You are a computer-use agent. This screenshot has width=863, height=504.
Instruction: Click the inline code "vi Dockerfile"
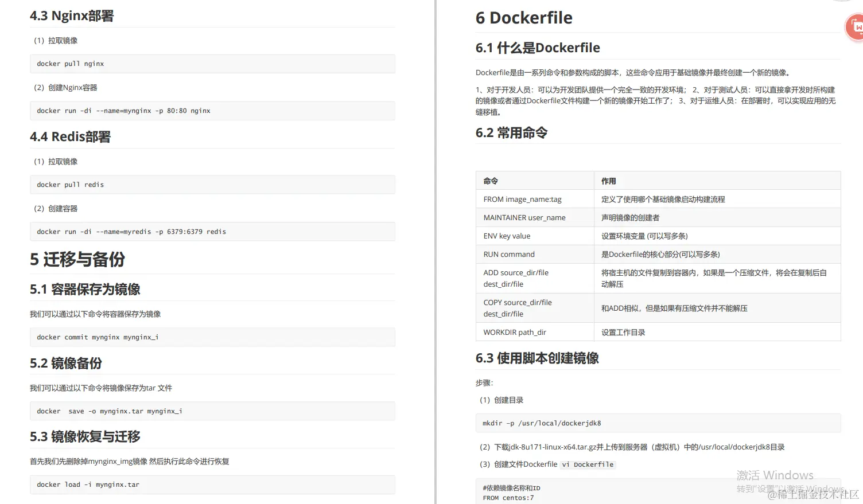click(588, 464)
